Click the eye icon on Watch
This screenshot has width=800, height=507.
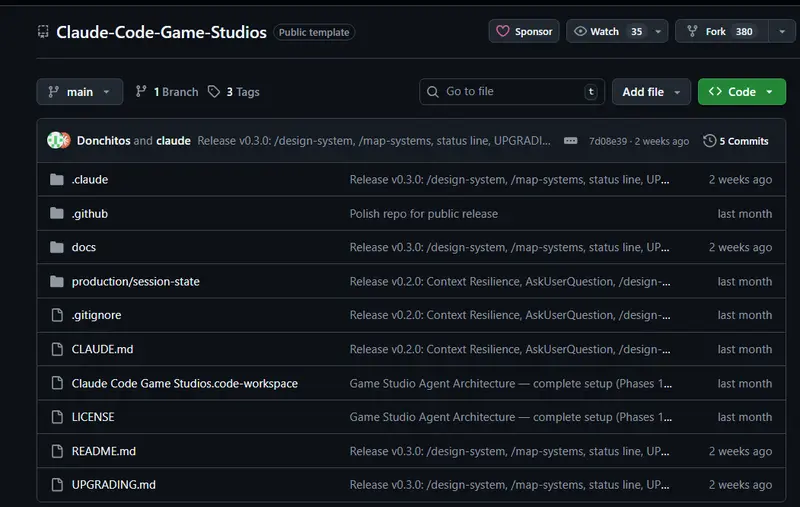point(580,31)
